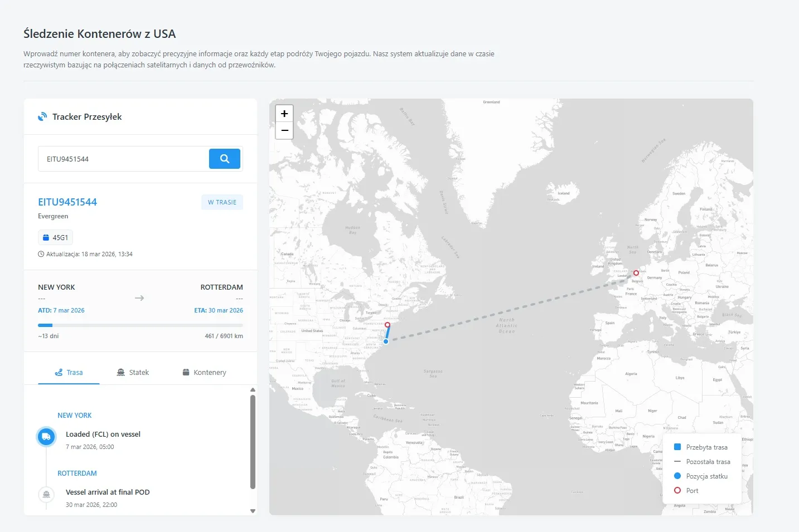Click the ship icon for Vessel arrival
The width and height of the screenshot is (799, 532).
[46, 494]
